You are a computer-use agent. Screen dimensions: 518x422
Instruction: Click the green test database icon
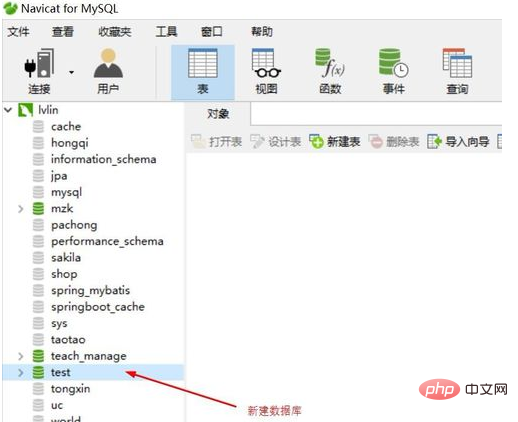[38, 372]
